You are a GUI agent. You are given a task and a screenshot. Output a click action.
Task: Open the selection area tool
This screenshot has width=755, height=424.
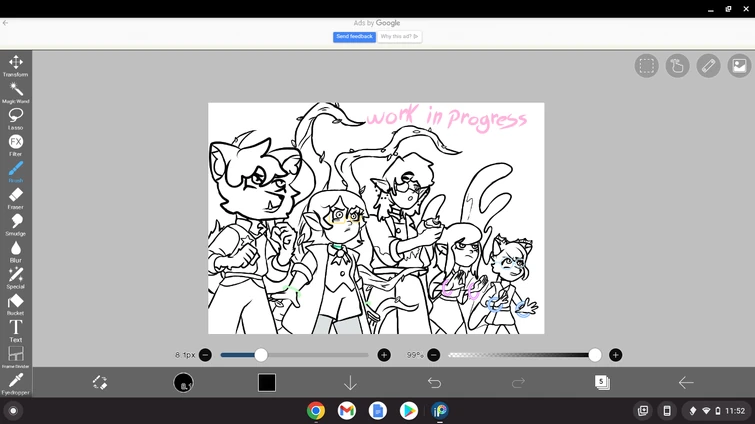(646, 65)
